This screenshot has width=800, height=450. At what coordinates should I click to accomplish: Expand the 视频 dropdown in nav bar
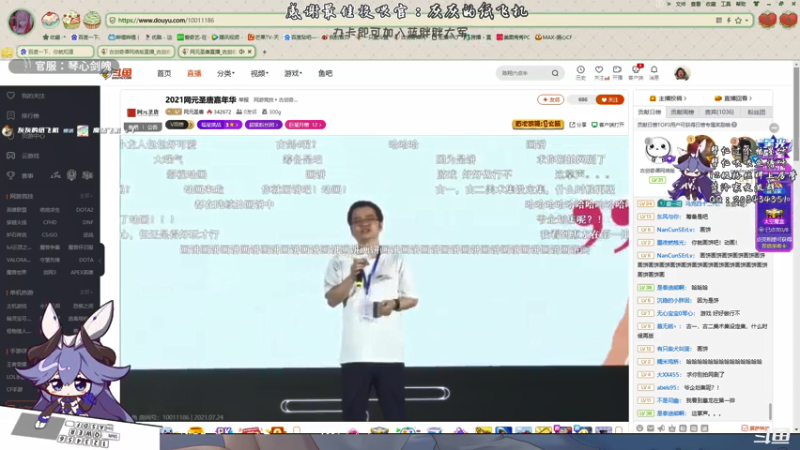point(259,73)
